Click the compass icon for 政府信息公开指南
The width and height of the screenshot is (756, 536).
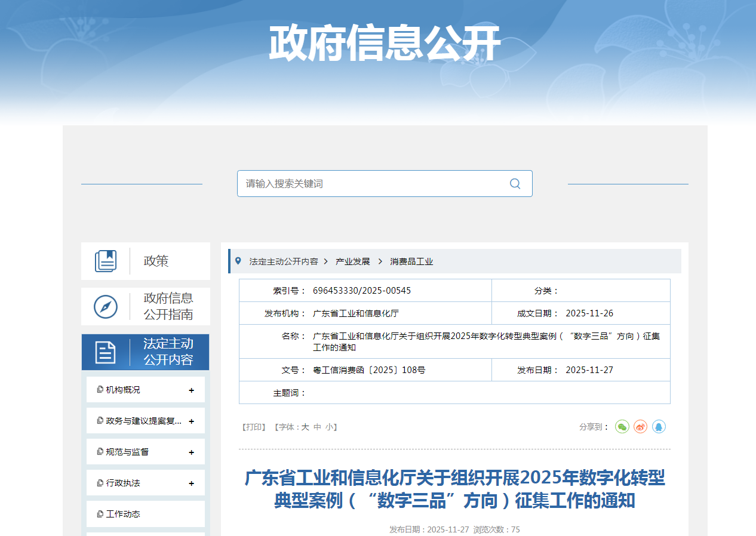point(106,307)
